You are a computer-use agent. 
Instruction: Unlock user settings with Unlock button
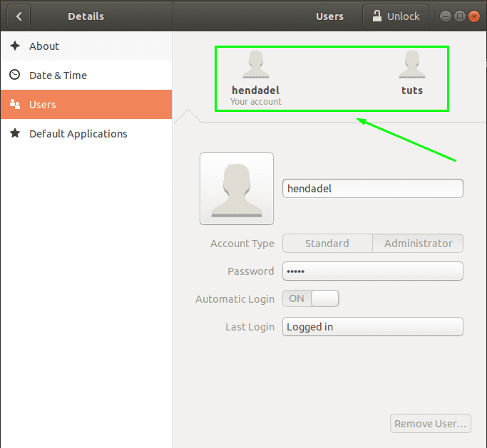tap(396, 16)
